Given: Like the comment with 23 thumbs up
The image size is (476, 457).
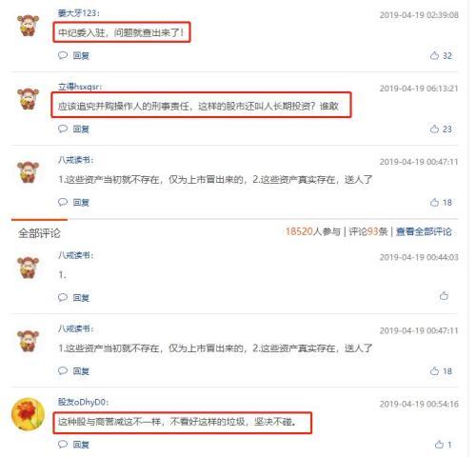Looking at the screenshot, I should click(x=434, y=129).
